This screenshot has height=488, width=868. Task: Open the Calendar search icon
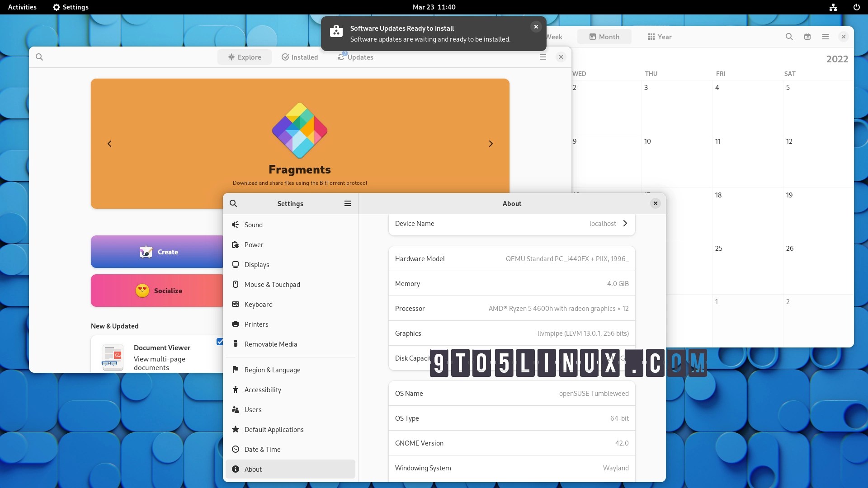pos(789,37)
